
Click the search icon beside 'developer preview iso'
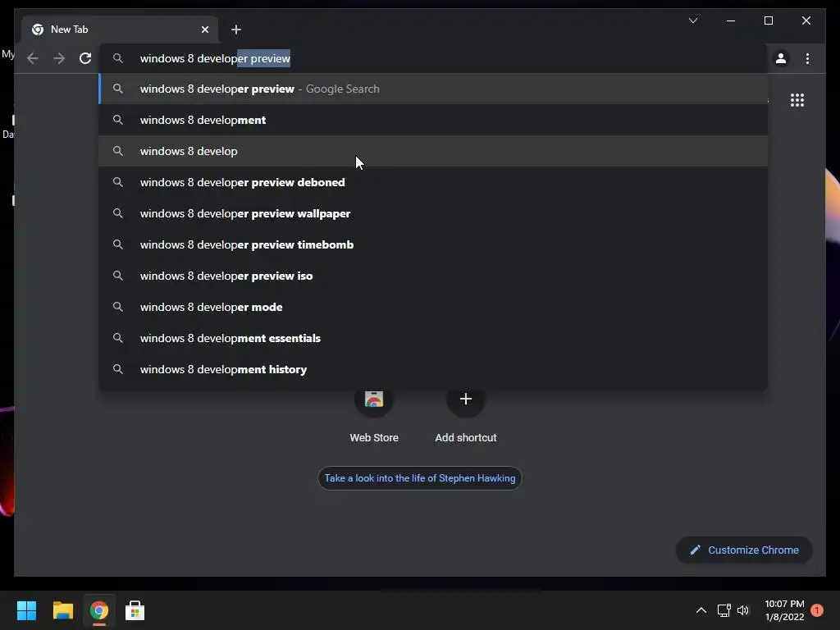[118, 276]
